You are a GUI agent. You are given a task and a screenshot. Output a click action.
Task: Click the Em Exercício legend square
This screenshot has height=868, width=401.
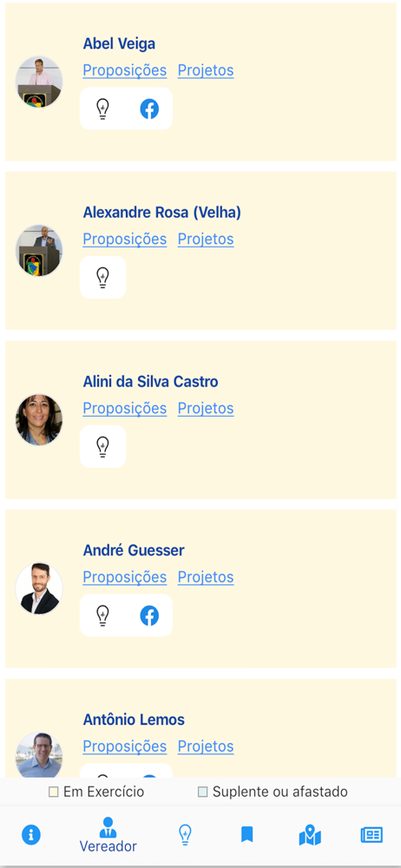click(x=53, y=792)
